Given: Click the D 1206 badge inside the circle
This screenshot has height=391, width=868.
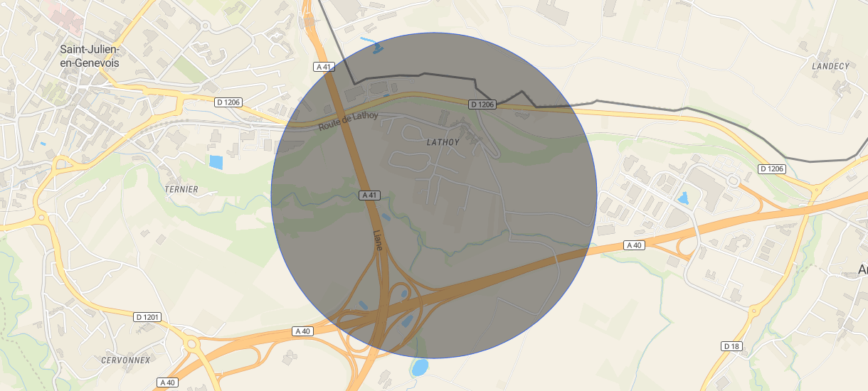Looking at the screenshot, I should pyautogui.click(x=482, y=105).
